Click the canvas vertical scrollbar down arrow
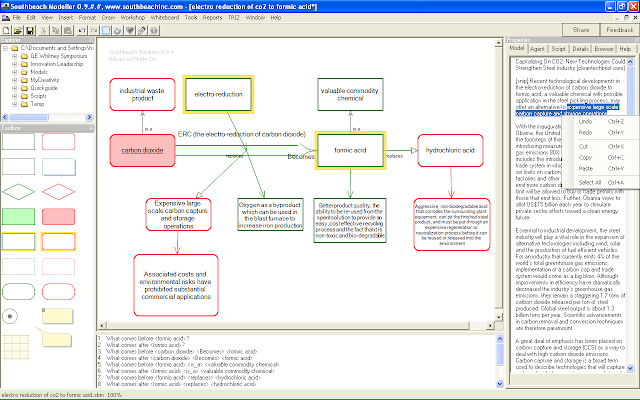 [x=499, y=317]
